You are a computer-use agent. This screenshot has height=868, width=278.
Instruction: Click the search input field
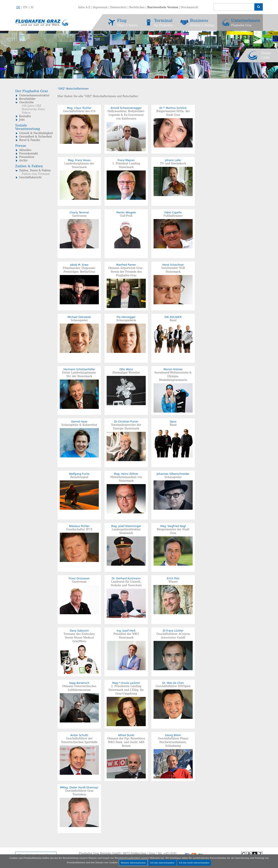click(234, 7)
